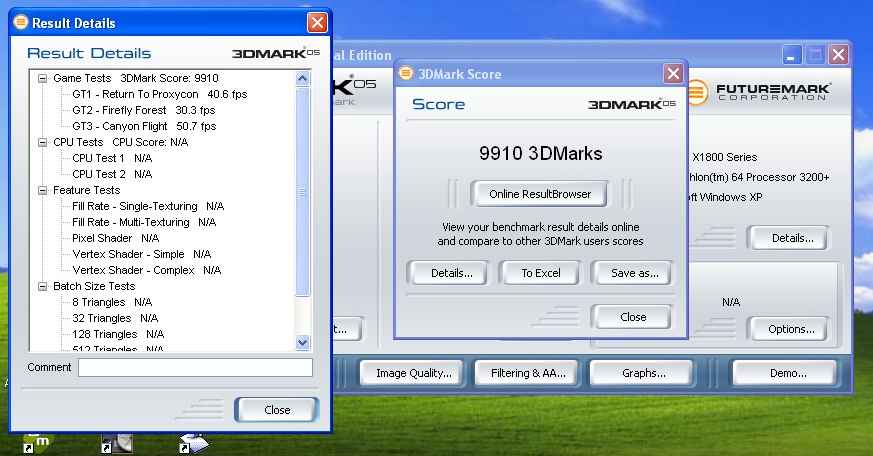
Task: Select GT3 - Canyon Flight result
Action: [143, 126]
